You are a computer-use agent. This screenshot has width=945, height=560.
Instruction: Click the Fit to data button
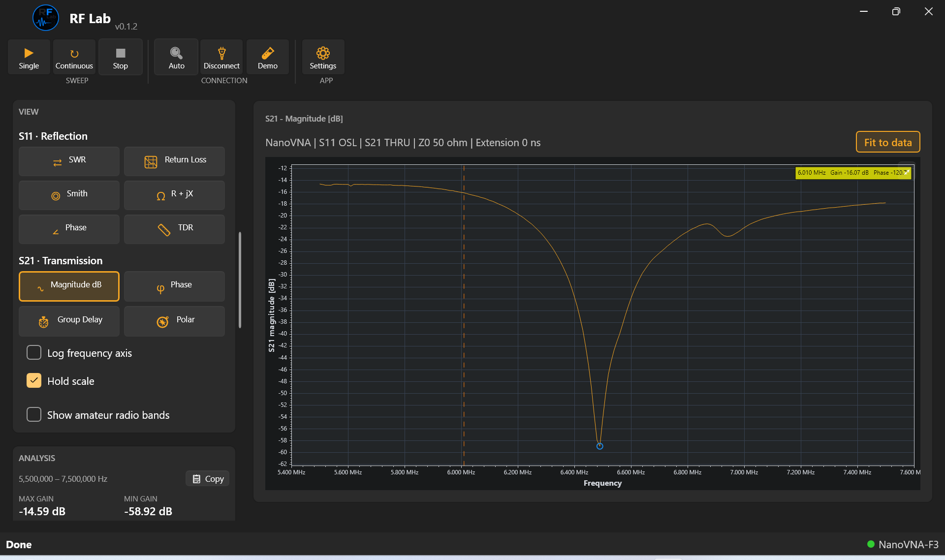(x=888, y=142)
